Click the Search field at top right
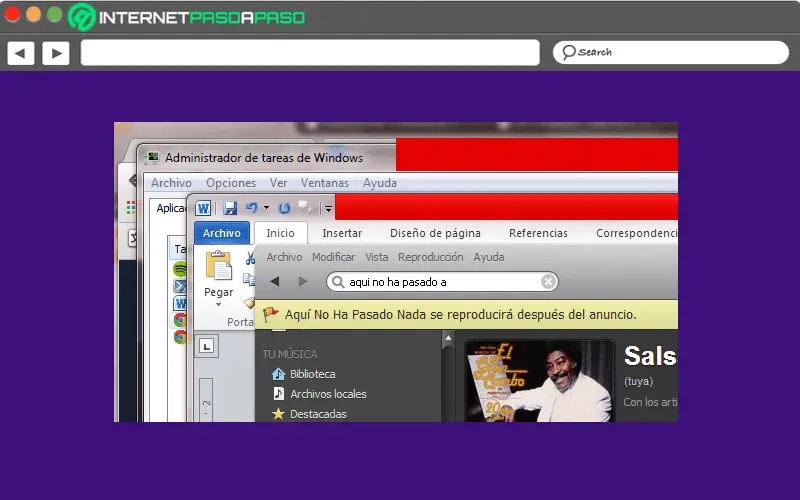 pos(671,53)
